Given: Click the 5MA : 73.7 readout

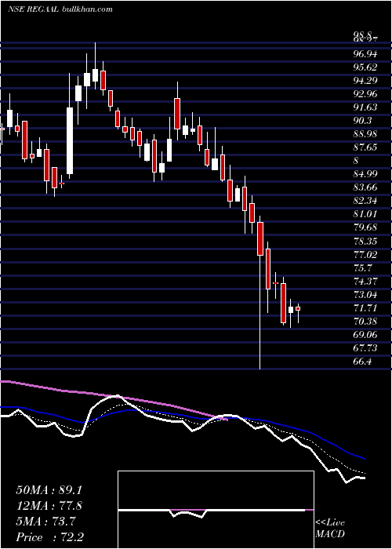Looking at the screenshot, I should 45,522.
